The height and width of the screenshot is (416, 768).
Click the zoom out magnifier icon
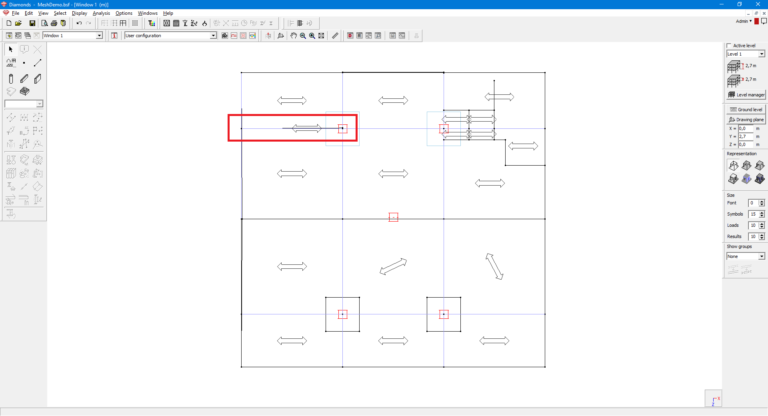[303, 36]
